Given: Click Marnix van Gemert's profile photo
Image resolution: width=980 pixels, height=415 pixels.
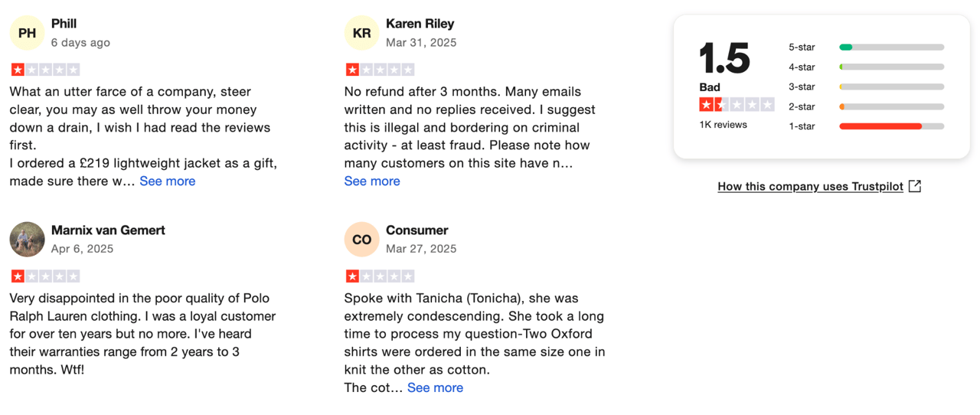Looking at the screenshot, I should click(27, 239).
